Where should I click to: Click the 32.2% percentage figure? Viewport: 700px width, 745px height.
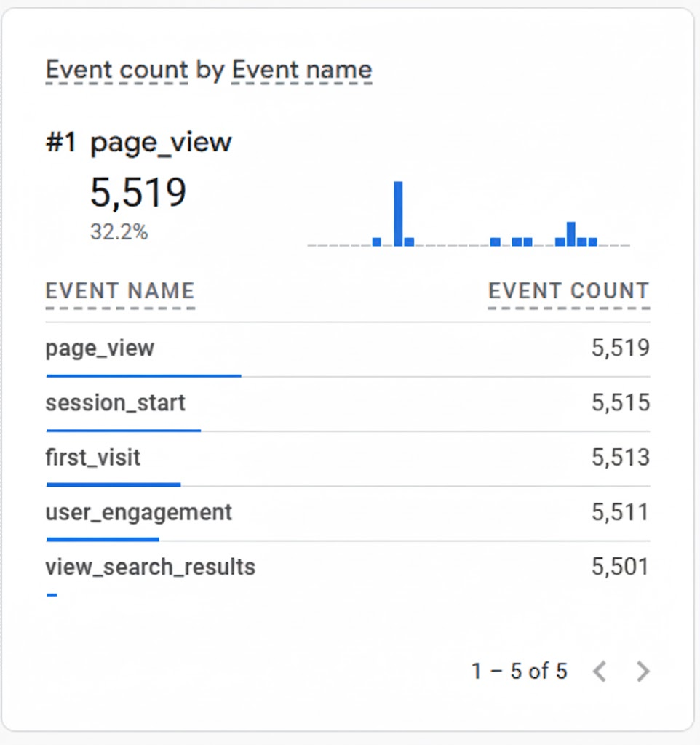121,232
